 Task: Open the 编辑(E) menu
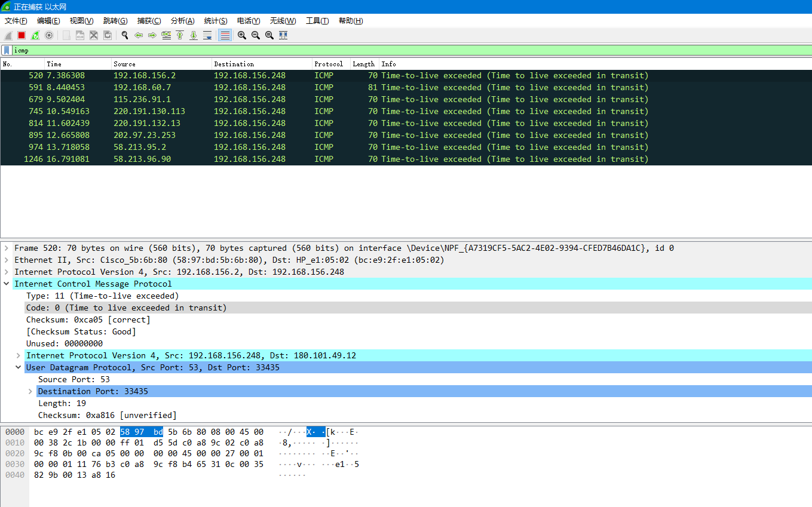pos(48,21)
